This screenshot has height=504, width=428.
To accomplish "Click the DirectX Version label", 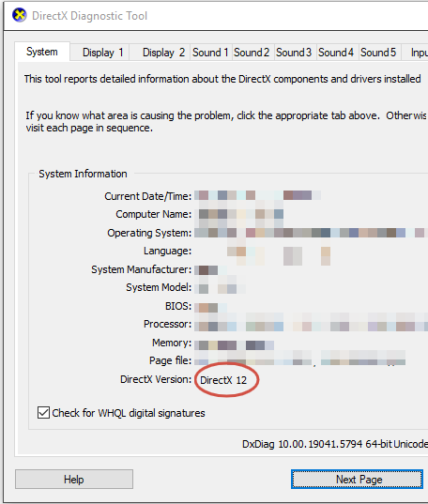I will (x=156, y=379).
